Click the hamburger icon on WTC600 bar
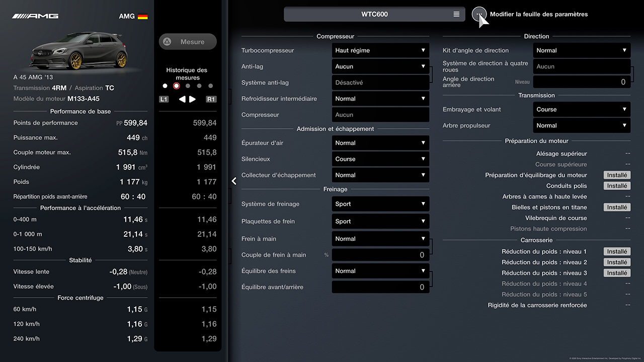The height and width of the screenshot is (362, 644). (x=456, y=14)
